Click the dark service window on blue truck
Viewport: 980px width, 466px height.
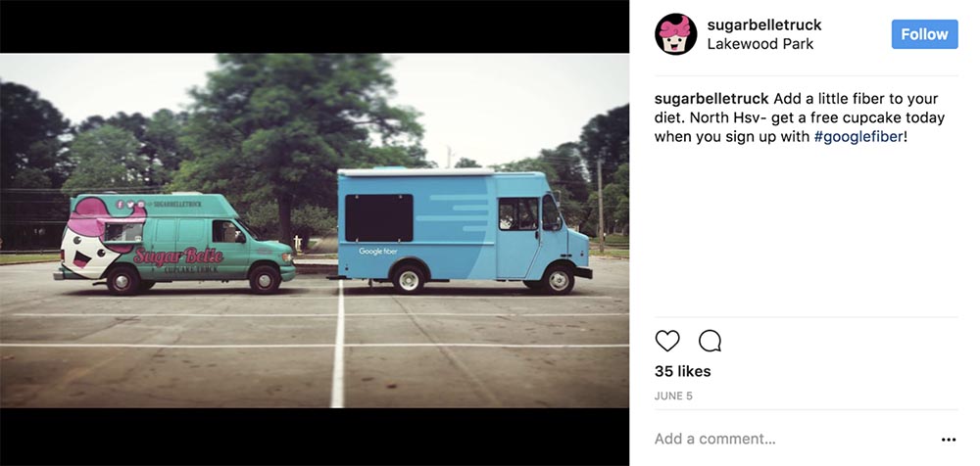pos(378,217)
